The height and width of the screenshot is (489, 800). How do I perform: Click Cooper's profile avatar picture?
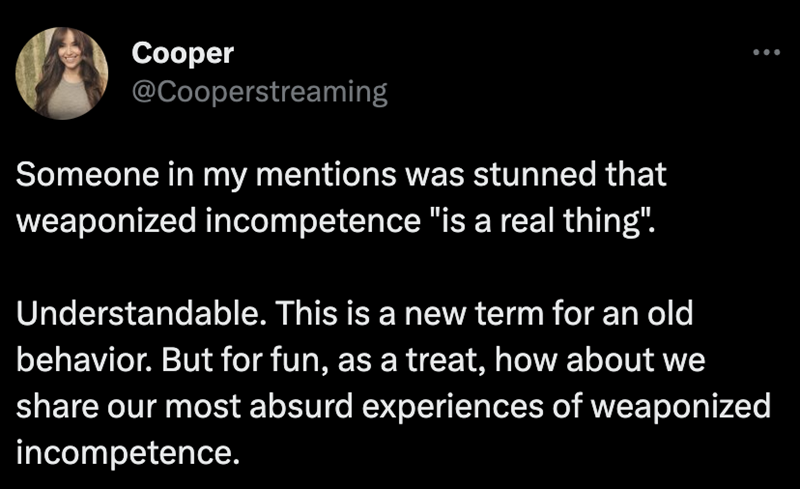pos(60,73)
